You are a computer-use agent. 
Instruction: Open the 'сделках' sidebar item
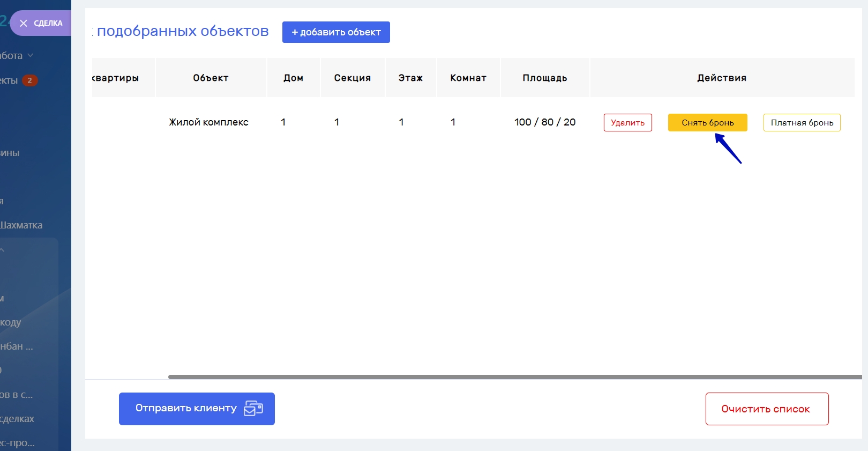point(17,419)
